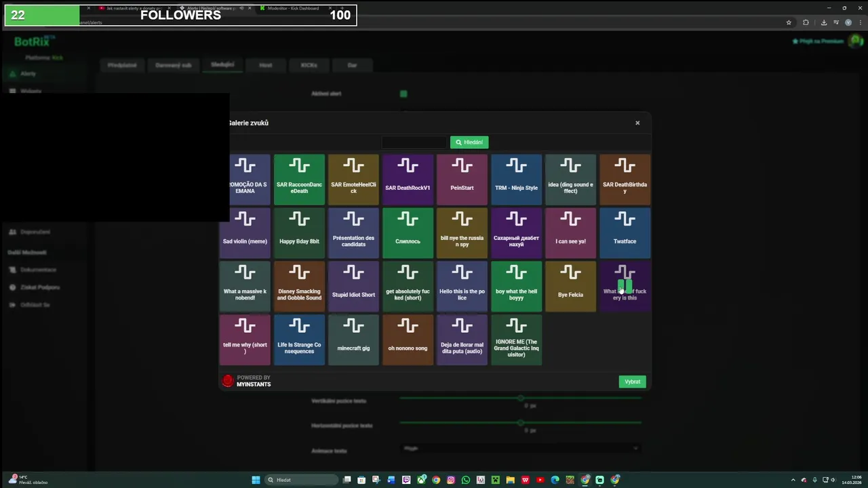The height and width of the screenshot is (488, 868).
Task: Pick the oh nonono song sound tile
Action: 408,340
